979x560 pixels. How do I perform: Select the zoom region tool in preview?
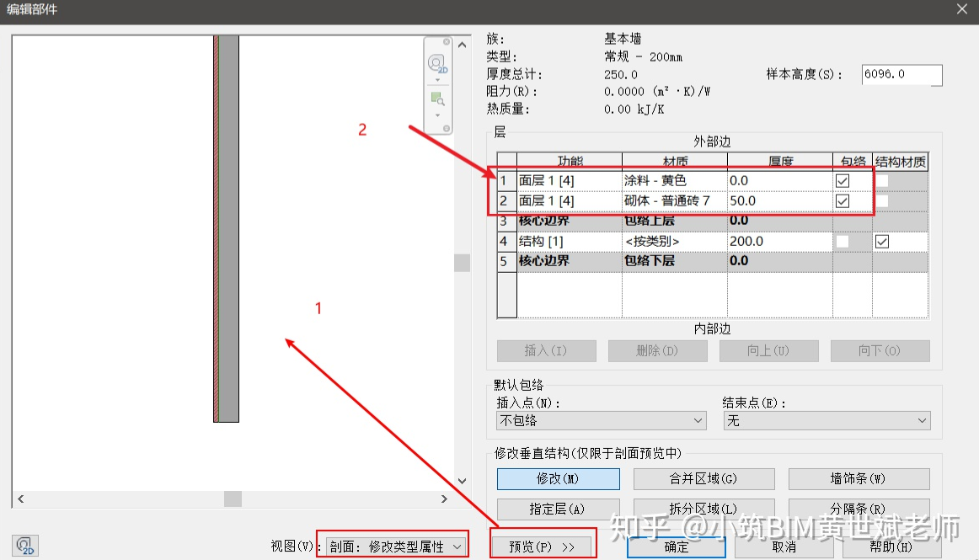coord(437,99)
